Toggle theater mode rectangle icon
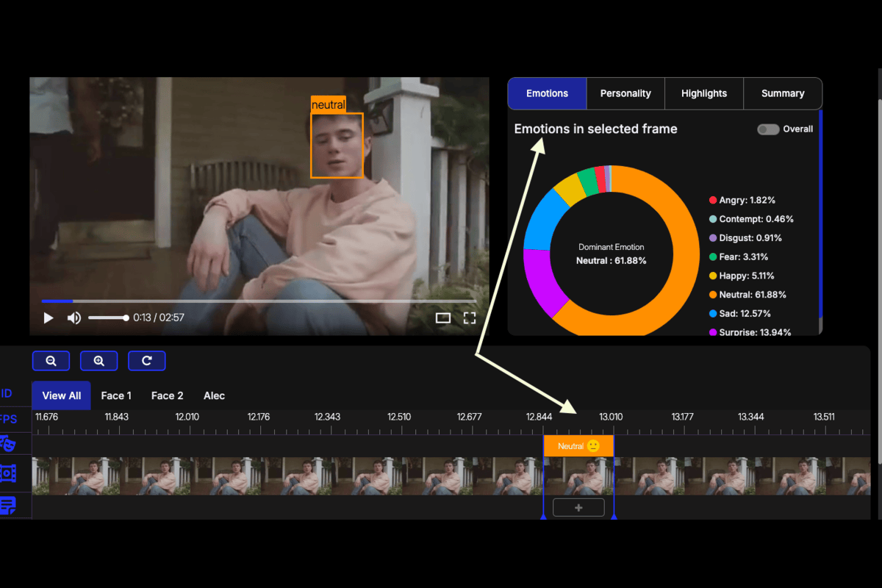The image size is (882, 588). tap(443, 318)
